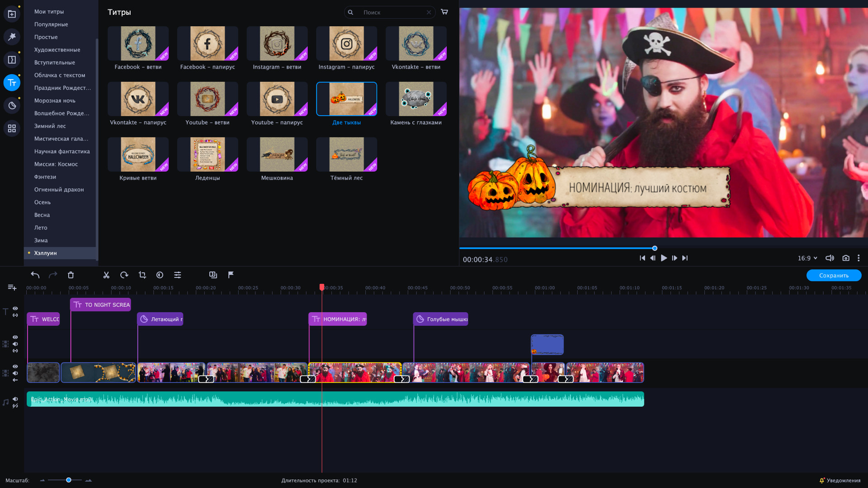Mute the audio track speaker

15,399
